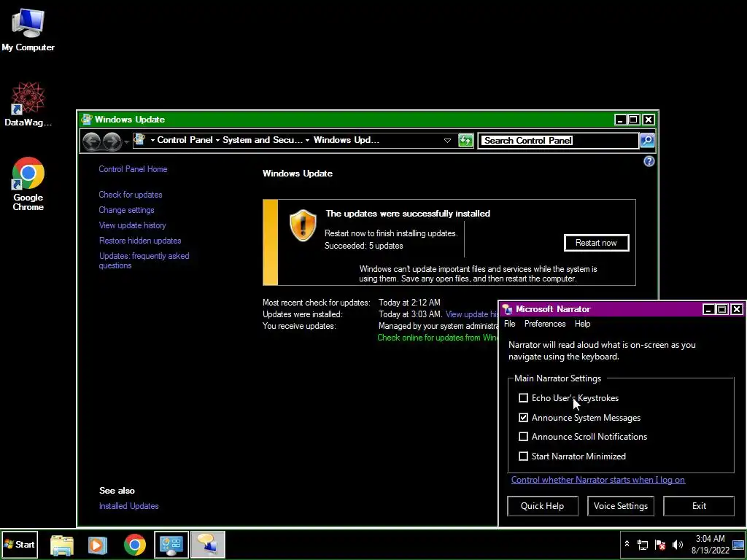The height and width of the screenshot is (560, 747).
Task: Enable Announce Scroll Notifications checkbox
Action: [523, 437]
